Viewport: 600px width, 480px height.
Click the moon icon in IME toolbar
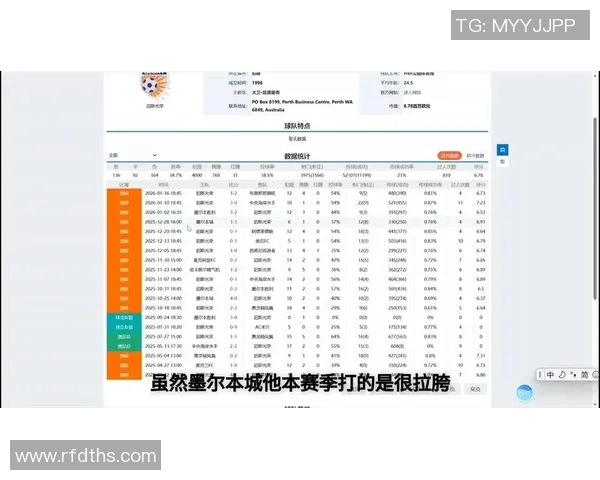562,375
